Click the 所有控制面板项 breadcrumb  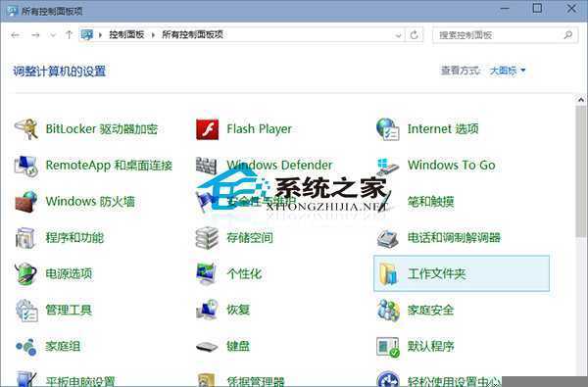pos(193,34)
